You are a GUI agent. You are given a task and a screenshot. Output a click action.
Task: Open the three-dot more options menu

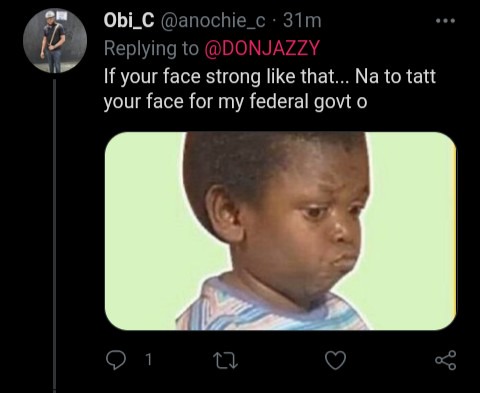coord(446,21)
